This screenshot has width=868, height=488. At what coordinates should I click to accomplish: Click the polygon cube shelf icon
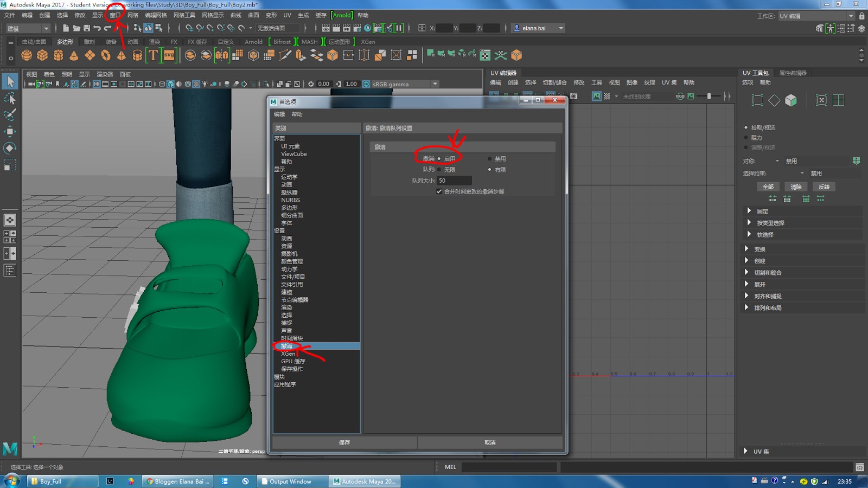(42, 55)
